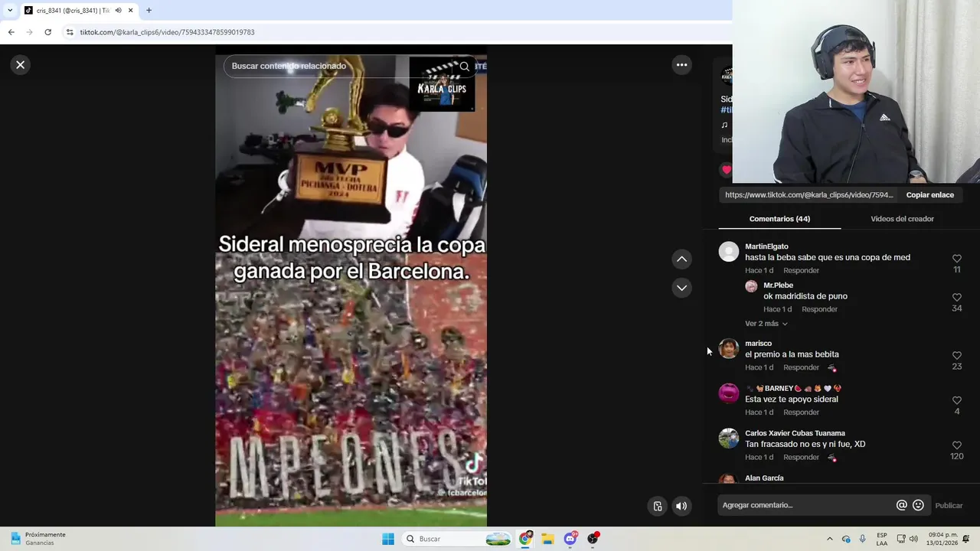Click the auto-scroll icon beside volume
The width and height of the screenshot is (980, 551).
pyautogui.click(x=657, y=506)
